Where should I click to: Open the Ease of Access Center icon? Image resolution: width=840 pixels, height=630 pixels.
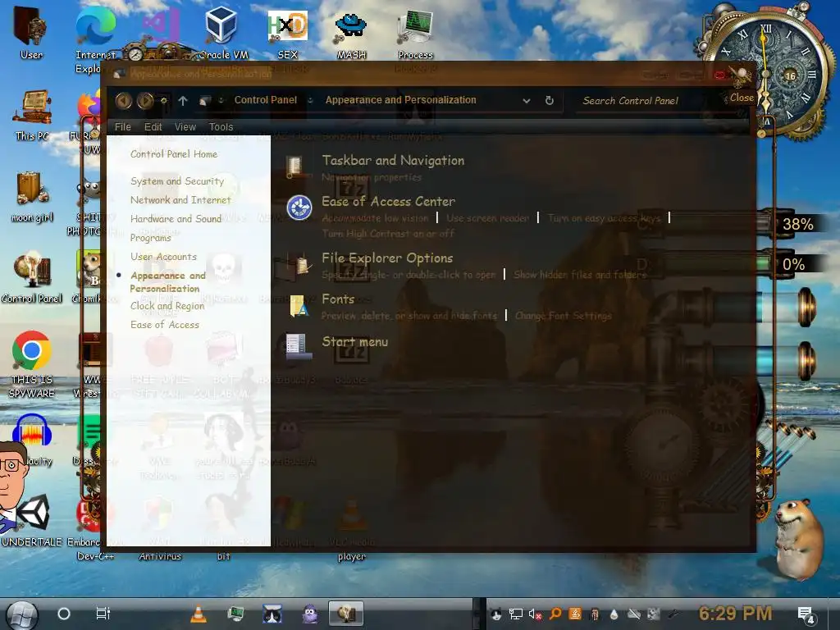pos(299,208)
